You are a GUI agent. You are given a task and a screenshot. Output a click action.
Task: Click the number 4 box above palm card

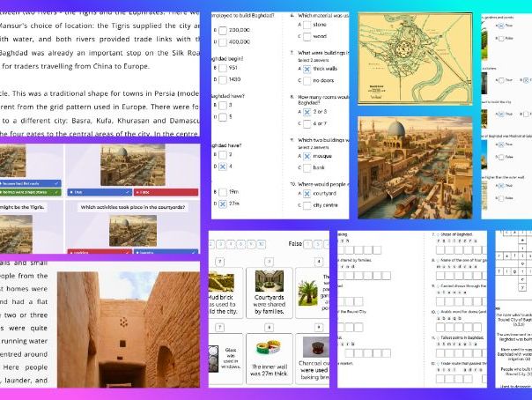tap(319, 262)
